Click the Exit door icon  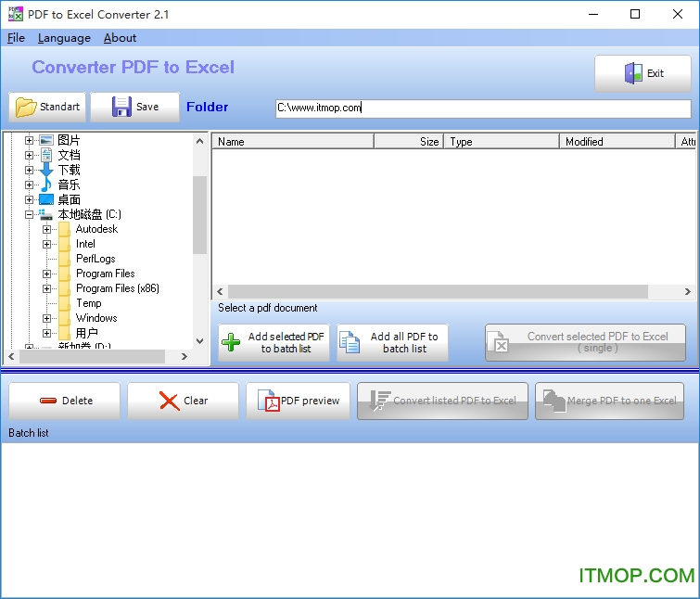pyautogui.click(x=633, y=73)
